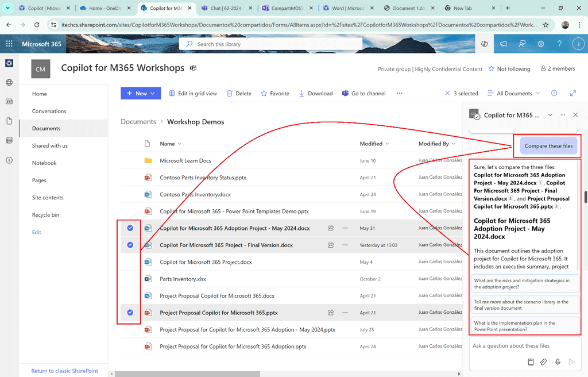Switch to the Home - OneDrive browser tab

[106, 8]
